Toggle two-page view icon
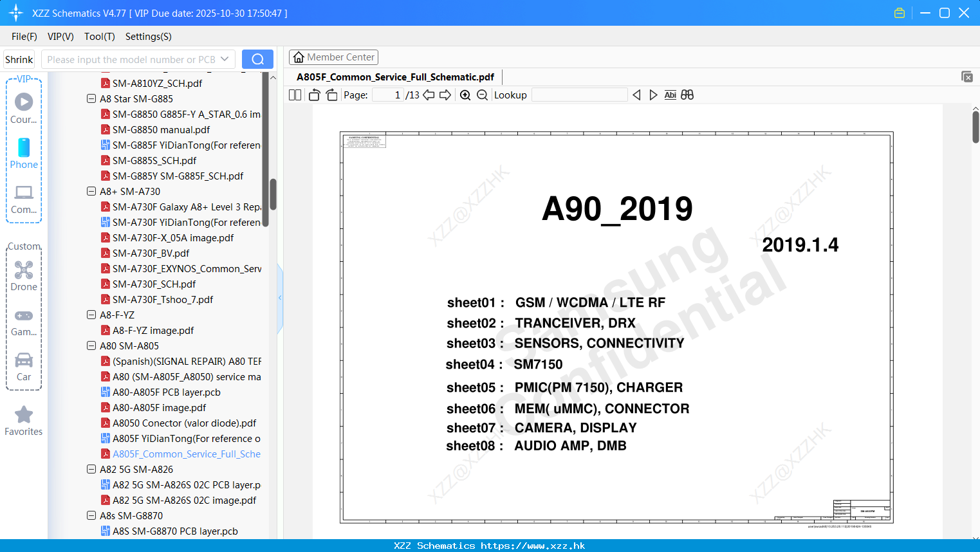This screenshot has width=980, height=552. pos(295,95)
